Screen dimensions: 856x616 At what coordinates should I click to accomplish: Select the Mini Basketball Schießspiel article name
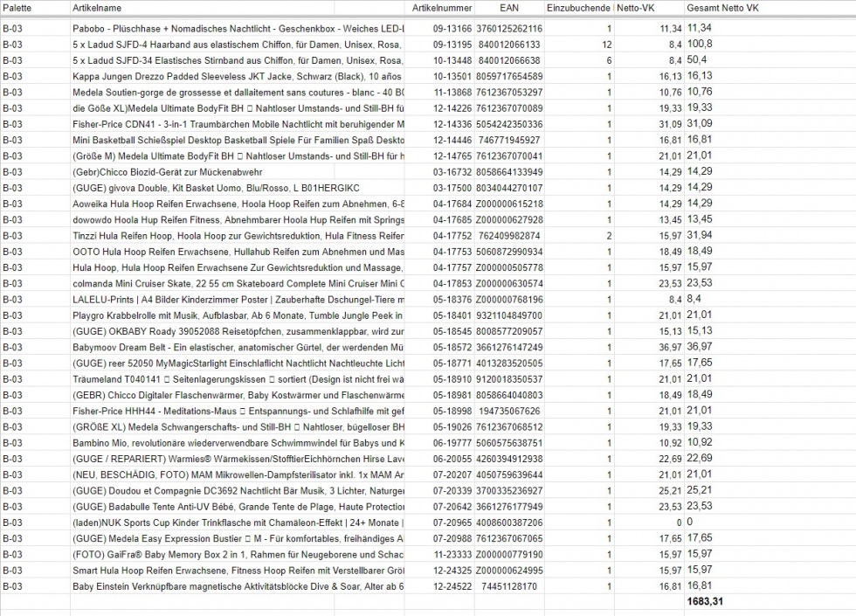tap(238, 140)
